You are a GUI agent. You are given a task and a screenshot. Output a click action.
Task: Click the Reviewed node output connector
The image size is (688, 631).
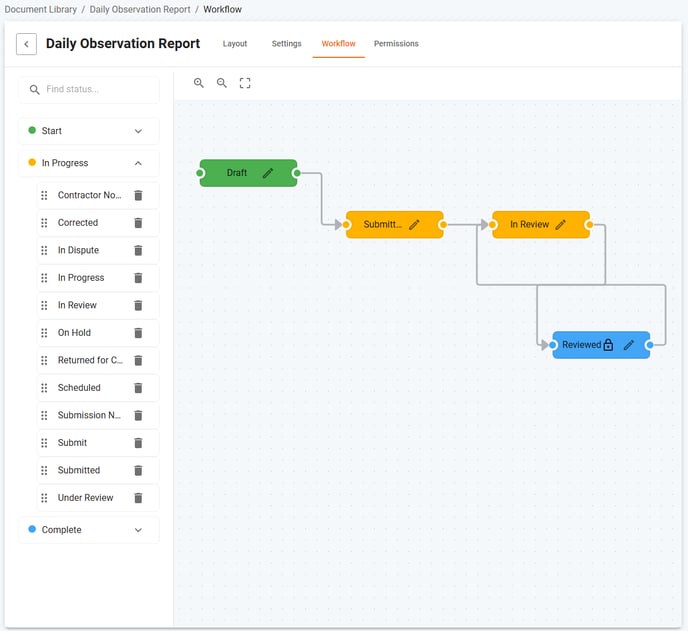650,345
